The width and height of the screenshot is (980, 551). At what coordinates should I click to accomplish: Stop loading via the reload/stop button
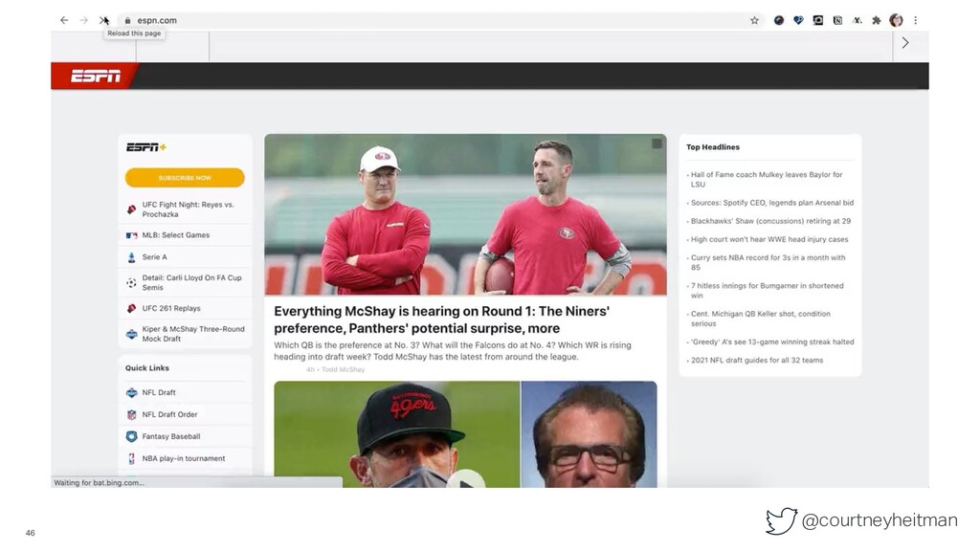pyautogui.click(x=103, y=21)
